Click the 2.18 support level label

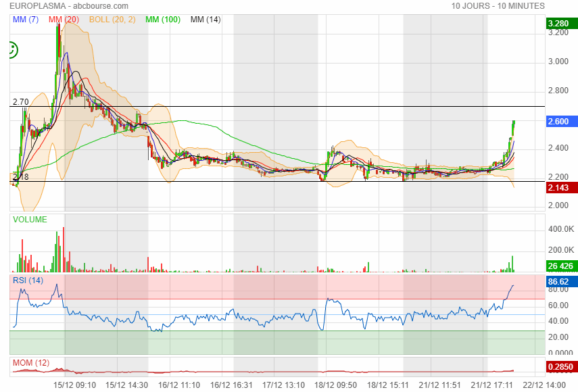pos(21,177)
